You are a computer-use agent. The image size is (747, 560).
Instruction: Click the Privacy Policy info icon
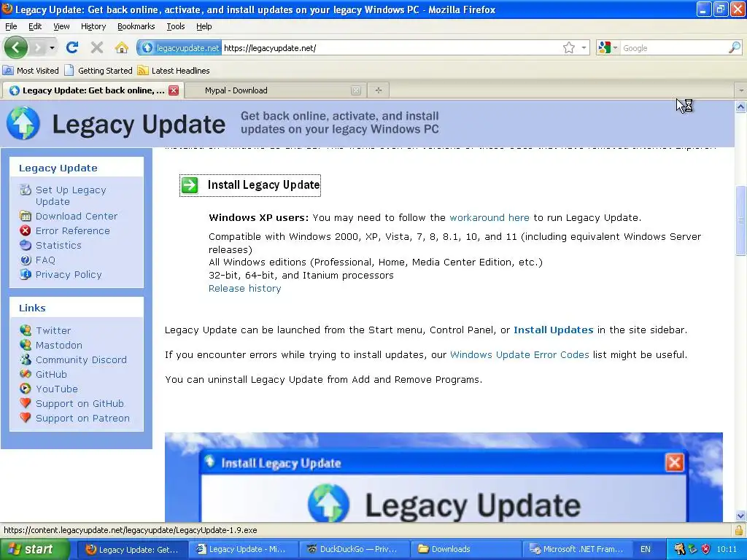pos(26,274)
